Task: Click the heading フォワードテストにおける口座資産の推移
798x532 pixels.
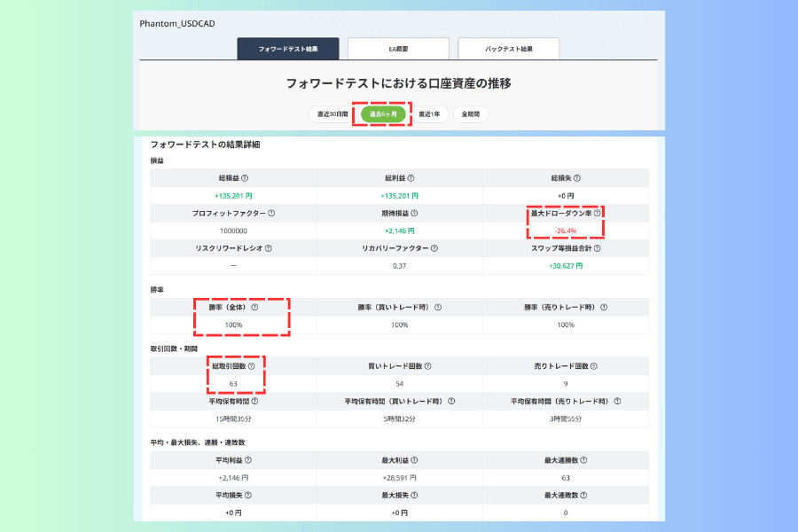Action: click(398, 83)
